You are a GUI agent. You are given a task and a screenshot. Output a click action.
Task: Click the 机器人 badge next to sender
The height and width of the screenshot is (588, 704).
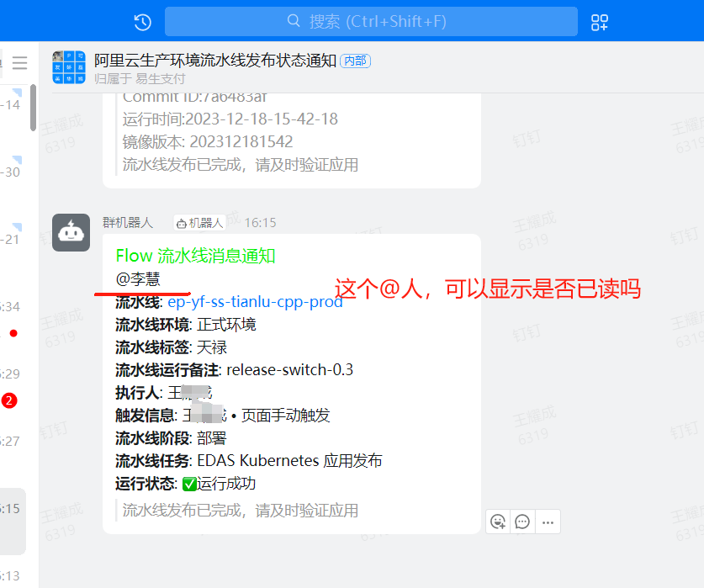click(200, 223)
